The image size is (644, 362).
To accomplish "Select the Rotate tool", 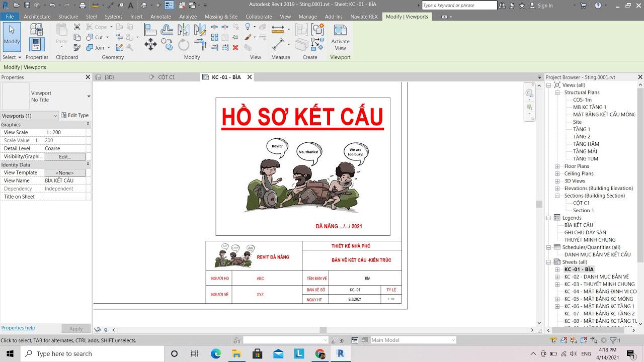I will point(184,45).
